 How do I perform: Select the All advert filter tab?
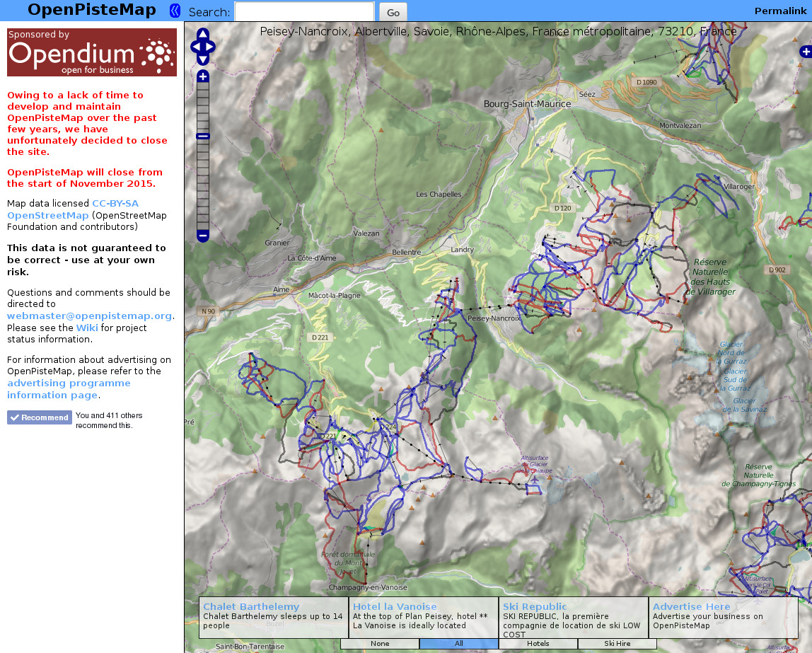tap(459, 644)
